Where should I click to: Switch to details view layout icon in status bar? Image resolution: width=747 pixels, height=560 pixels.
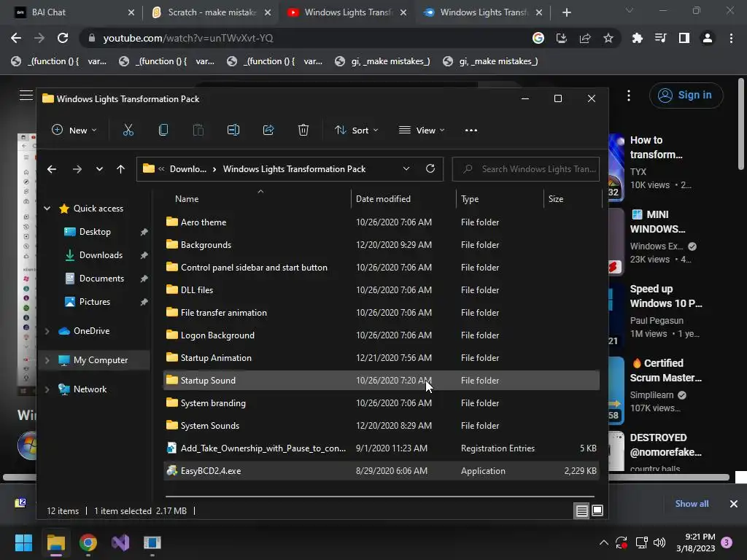tap(581, 511)
